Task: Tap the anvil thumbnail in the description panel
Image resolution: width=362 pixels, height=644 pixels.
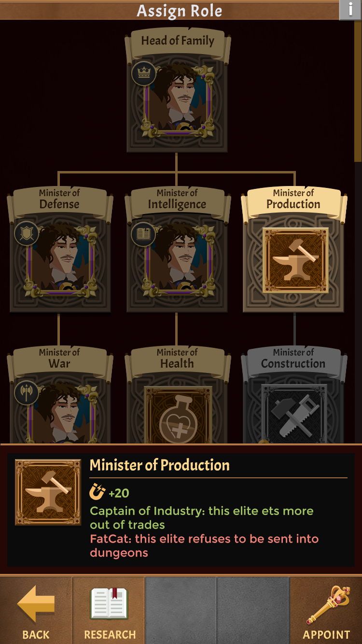Action: pyautogui.click(x=48, y=492)
